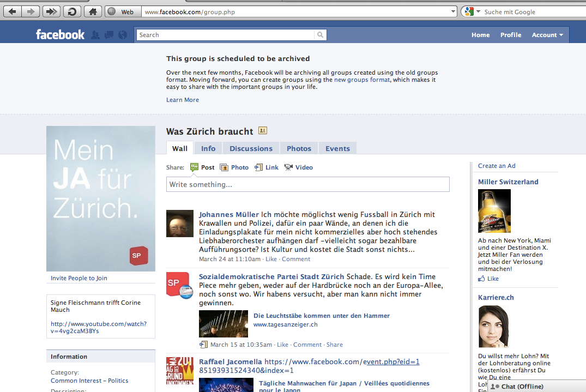
Task: Switch to the Info tab
Action: [208, 148]
